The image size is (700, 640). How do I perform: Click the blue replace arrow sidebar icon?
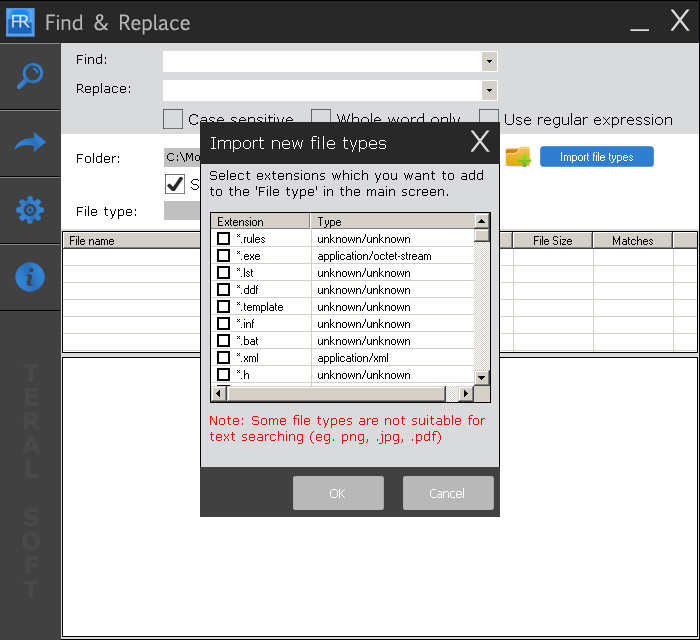click(30, 143)
